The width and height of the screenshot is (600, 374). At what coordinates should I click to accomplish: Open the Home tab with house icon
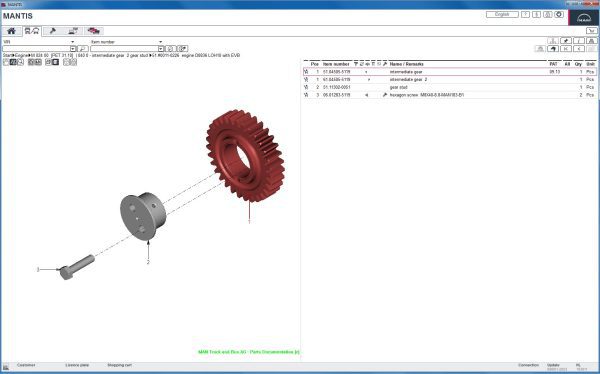tap(11, 31)
